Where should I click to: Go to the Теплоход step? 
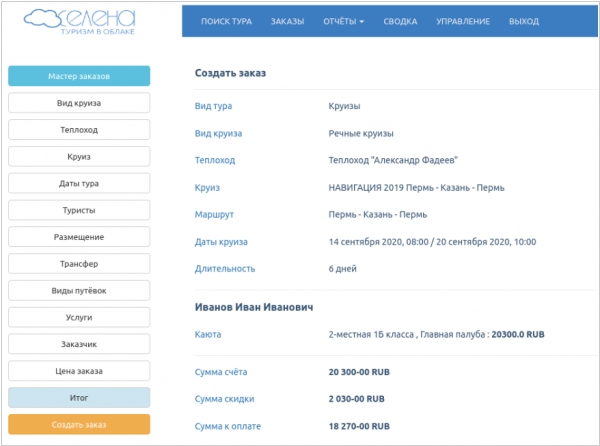point(79,130)
